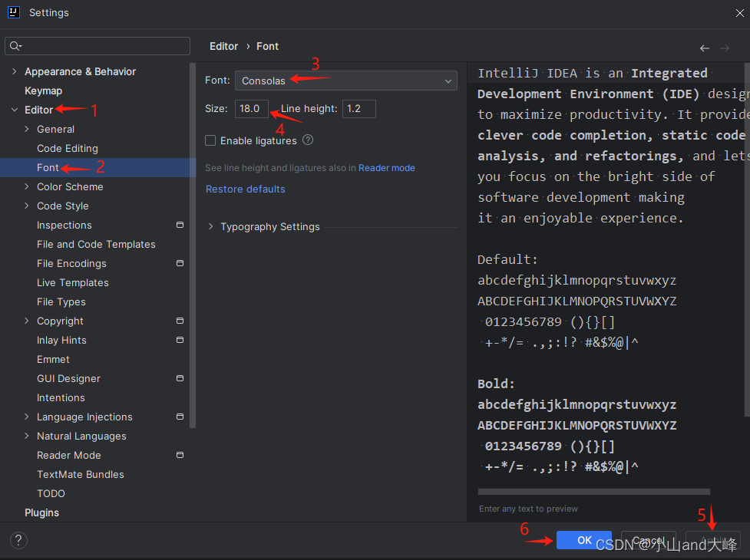Expand the Language Injections chevron
The height and width of the screenshot is (560, 750).
coord(27,417)
